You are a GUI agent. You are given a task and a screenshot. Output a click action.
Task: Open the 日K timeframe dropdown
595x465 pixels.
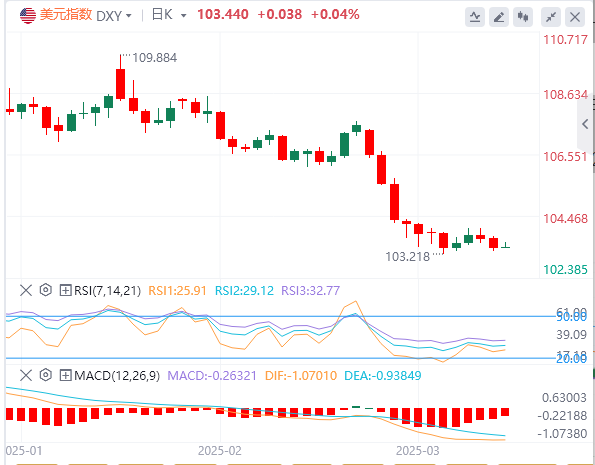coord(184,16)
